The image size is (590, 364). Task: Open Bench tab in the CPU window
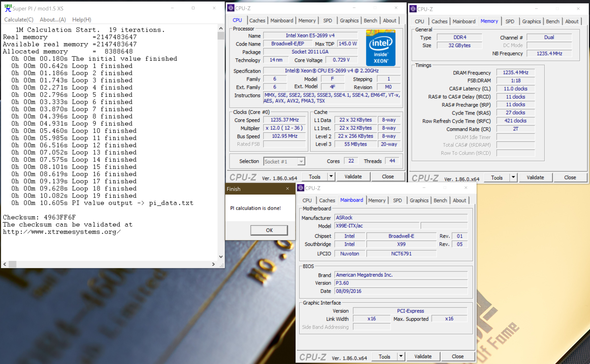(x=370, y=20)
